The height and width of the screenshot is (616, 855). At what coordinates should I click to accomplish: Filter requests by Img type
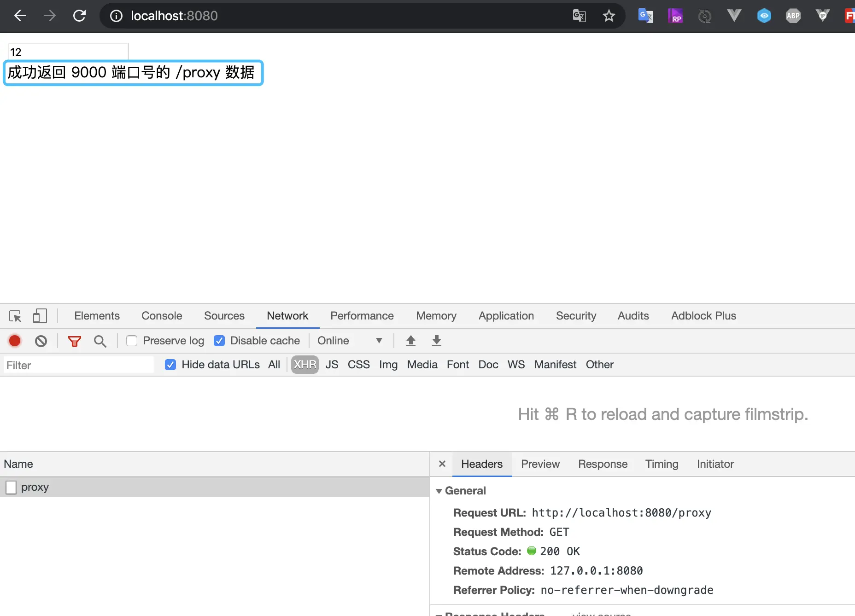point(388,365)
